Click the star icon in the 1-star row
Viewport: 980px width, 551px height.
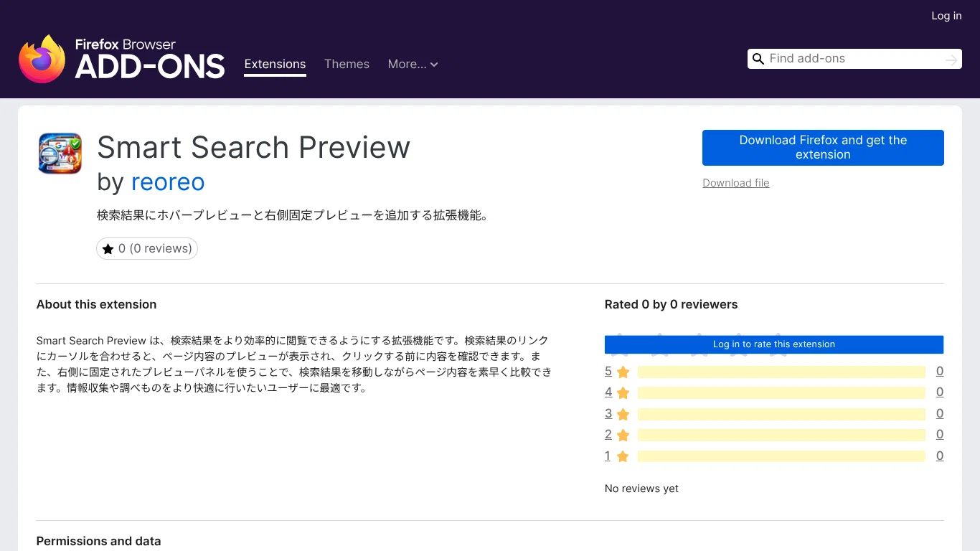pos(623,456)
